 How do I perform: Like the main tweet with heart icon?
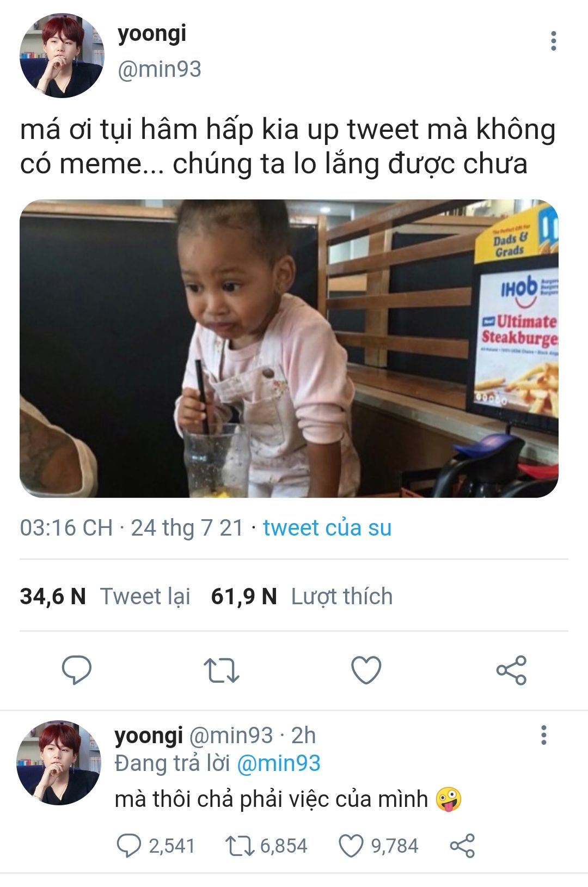[x=366, y=670]
